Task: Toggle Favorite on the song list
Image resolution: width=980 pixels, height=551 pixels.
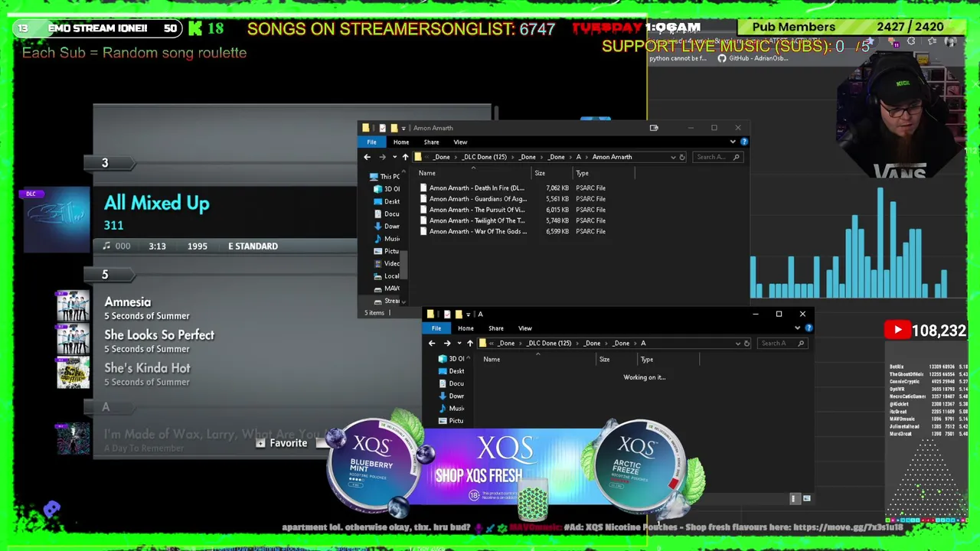Action: click(281, 443)
